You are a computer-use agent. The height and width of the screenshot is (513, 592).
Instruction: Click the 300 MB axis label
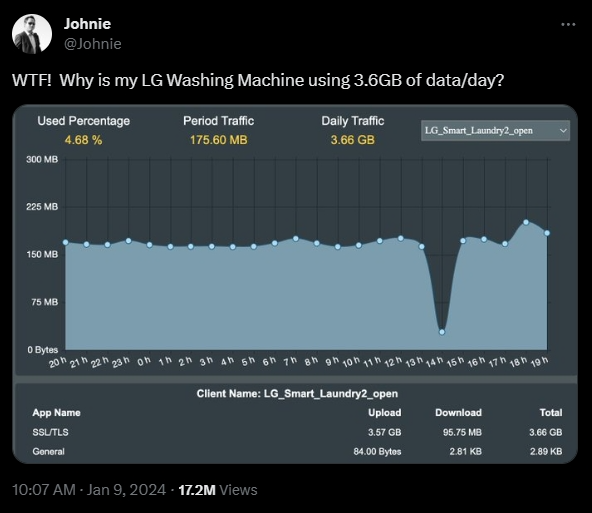tap(42, 159)
